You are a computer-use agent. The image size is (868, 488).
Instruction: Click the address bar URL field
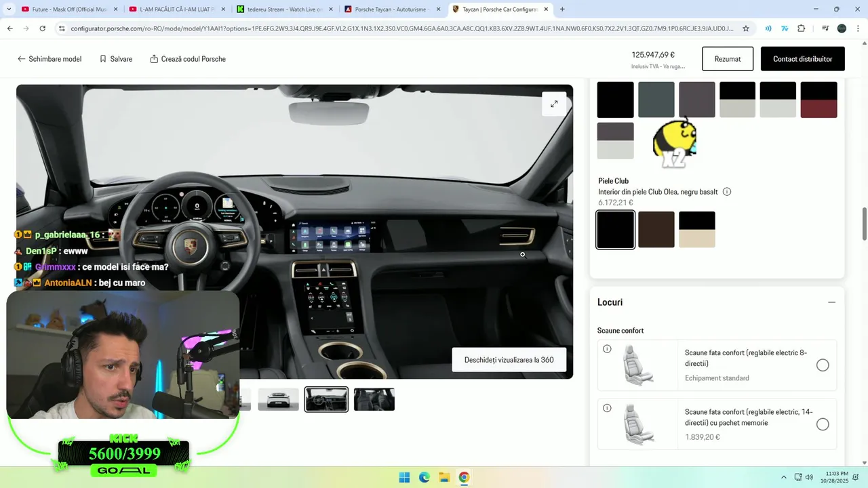click(401, 28)
